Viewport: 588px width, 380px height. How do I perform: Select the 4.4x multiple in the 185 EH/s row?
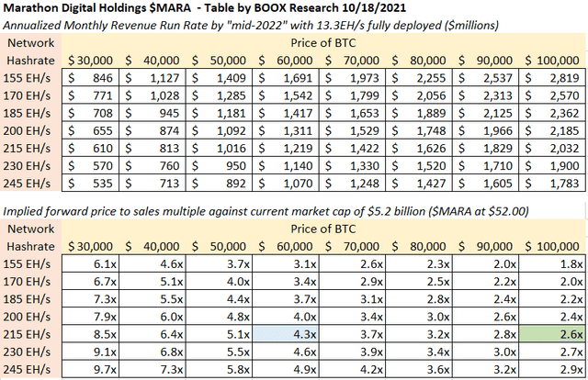click(x=219, y=299)
